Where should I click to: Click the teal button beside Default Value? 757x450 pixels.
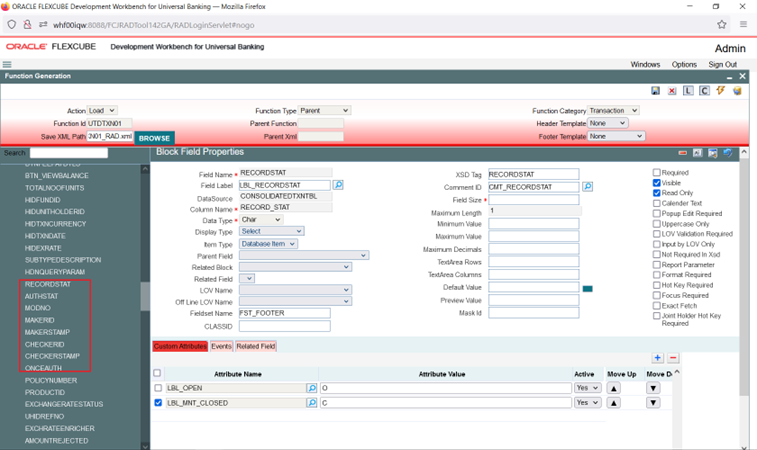coord(588,289)
